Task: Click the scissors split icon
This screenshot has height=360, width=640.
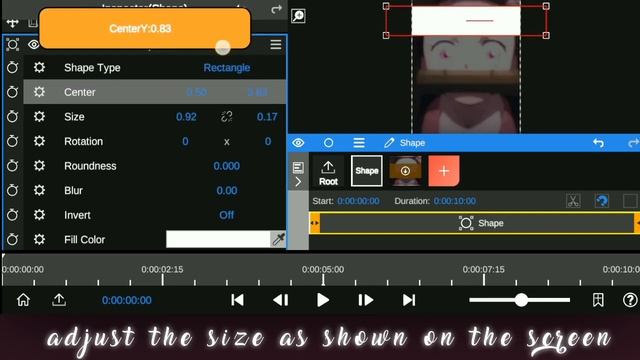Action: (573, 201)
